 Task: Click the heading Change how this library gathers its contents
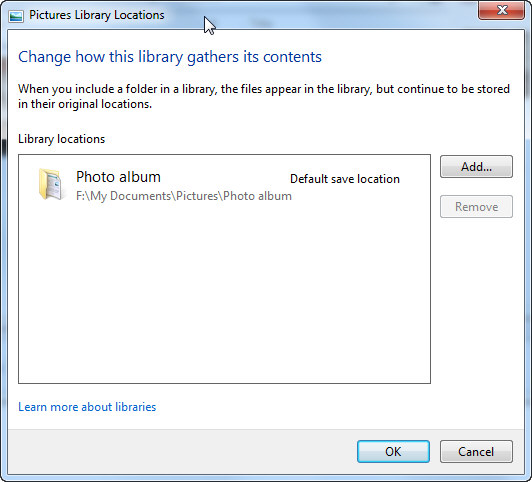click(x=170, y=57)
